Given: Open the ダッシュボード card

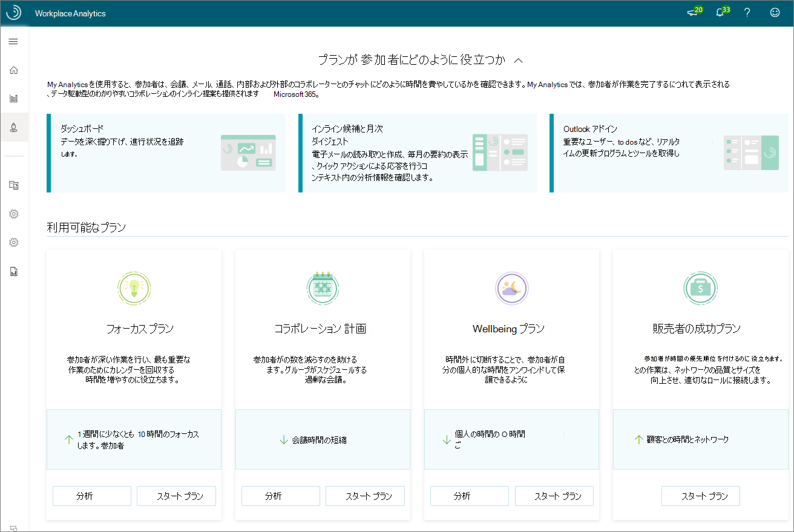Looking at the screenshot, I should tap(166, 153).
